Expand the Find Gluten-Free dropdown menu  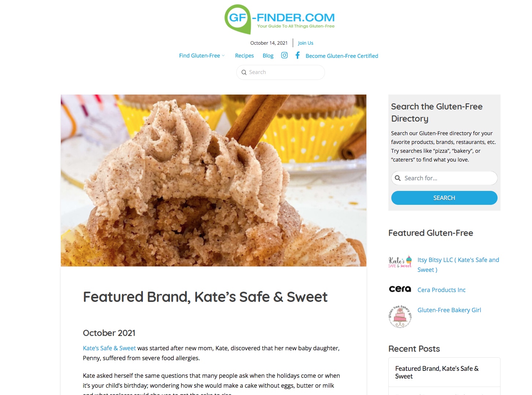tap(202, 56)
